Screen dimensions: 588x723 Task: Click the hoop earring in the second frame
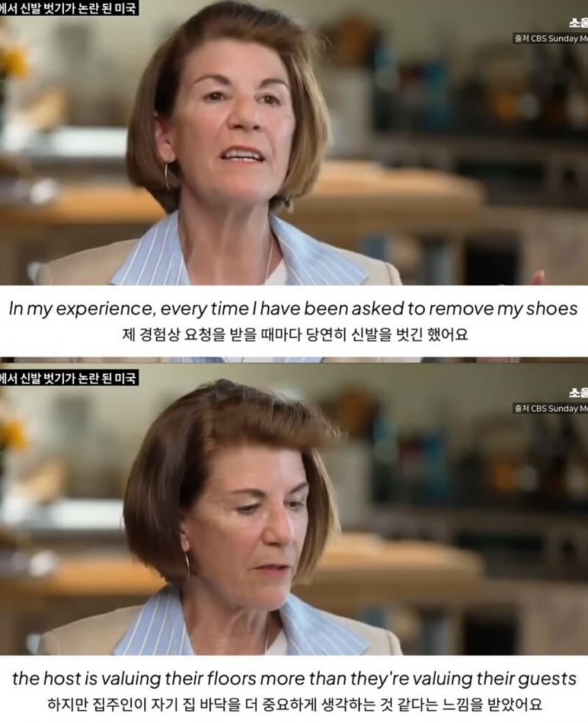click(187, 567)
